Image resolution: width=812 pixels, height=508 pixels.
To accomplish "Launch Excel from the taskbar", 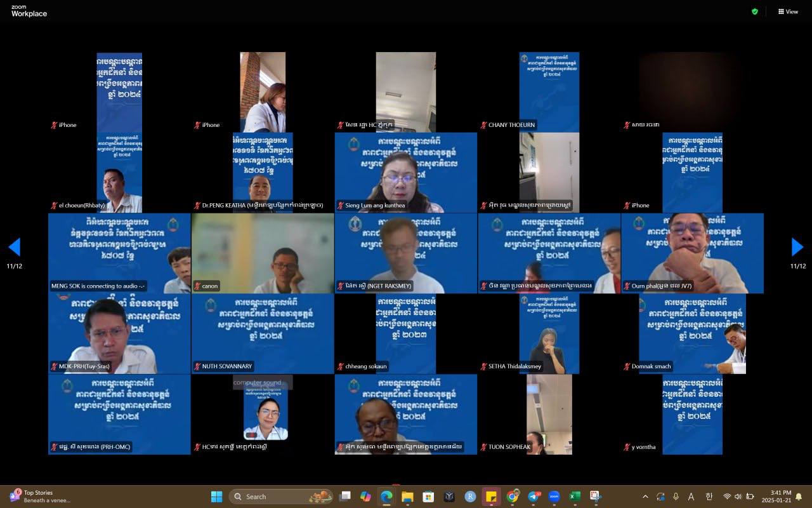I will point(575,497).
